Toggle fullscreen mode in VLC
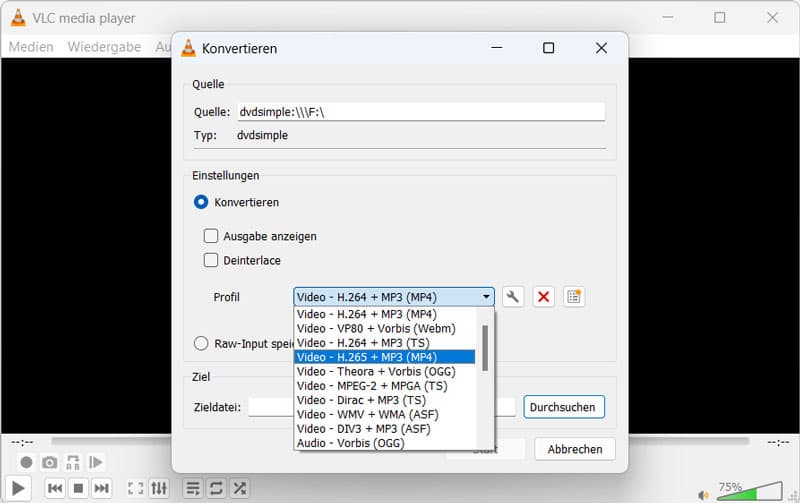This screenshot has height=503, width=800. [x=136, y=488]
